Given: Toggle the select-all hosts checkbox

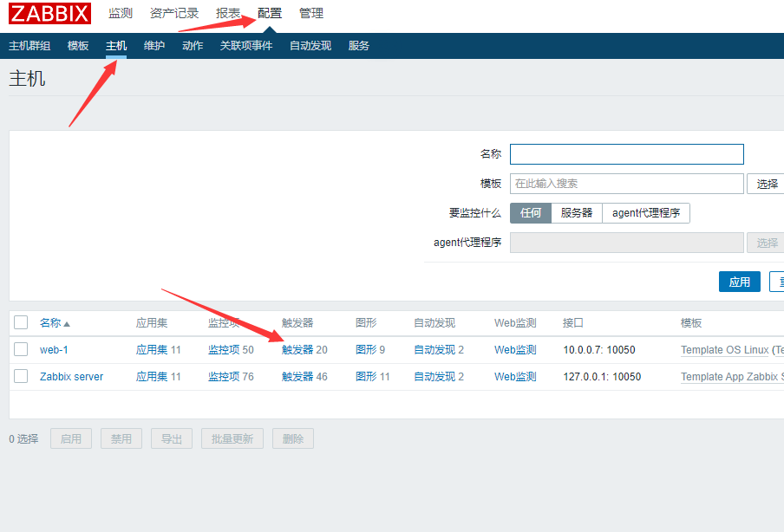Looking at the screenshot, I should (21, 322).
